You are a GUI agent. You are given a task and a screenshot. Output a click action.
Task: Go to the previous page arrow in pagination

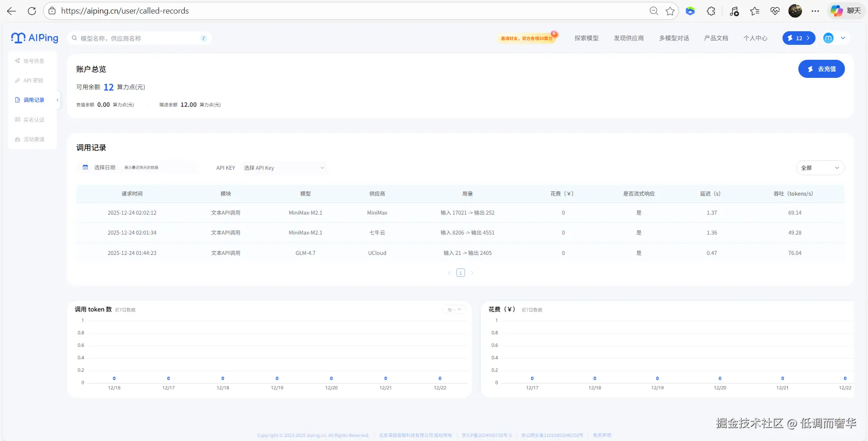pos(449,273)
